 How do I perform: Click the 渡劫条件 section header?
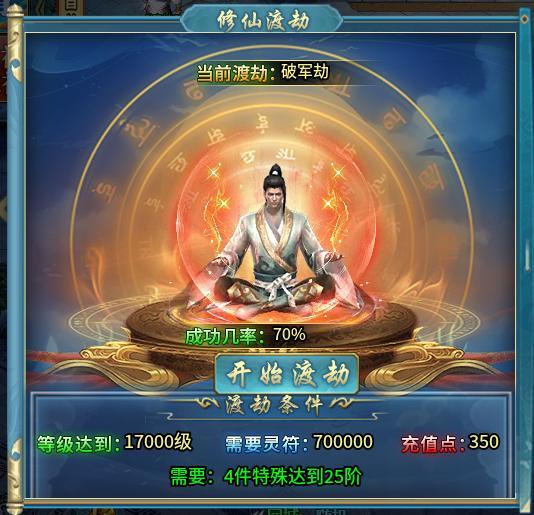pos(273,406)
